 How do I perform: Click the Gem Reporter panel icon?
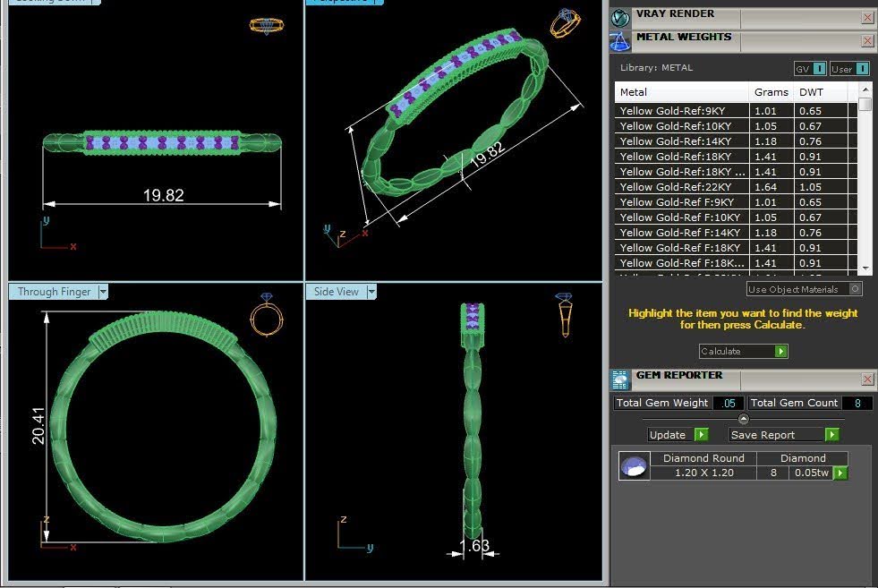click(x=620, y=379)
